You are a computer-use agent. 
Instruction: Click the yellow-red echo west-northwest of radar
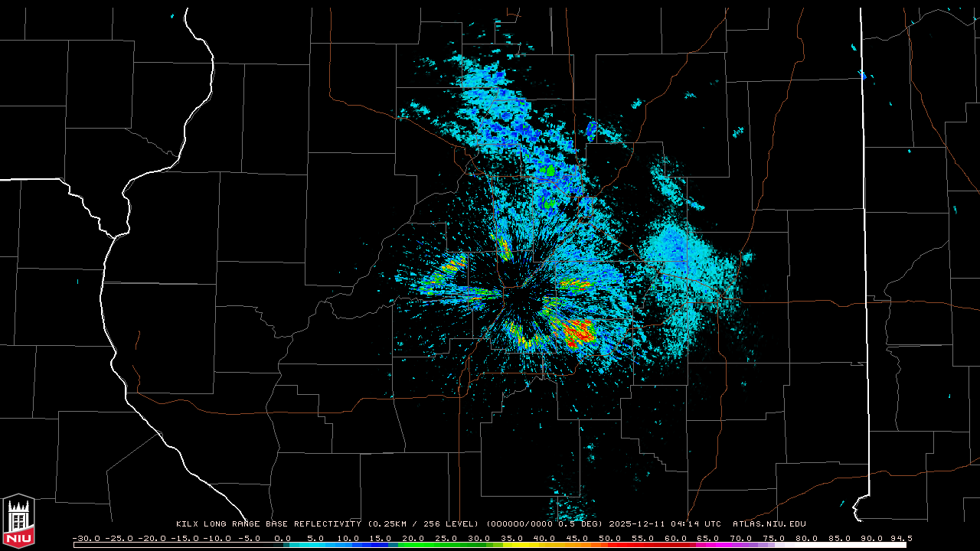452,267
